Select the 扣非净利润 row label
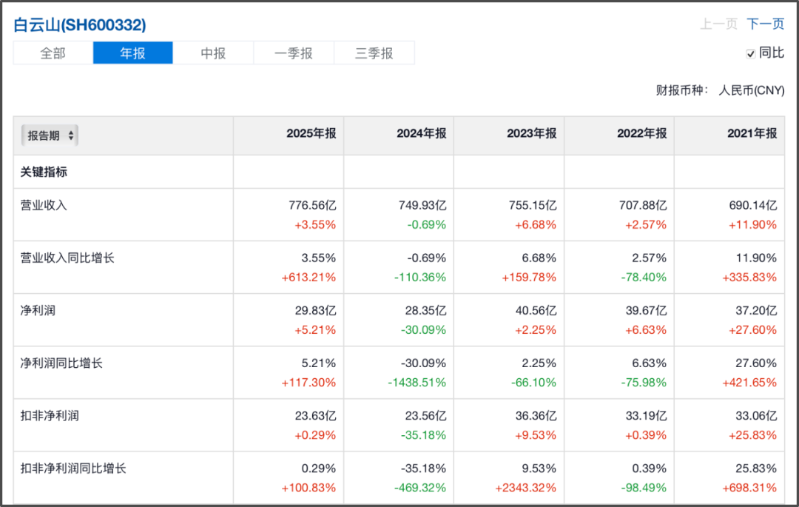799x507 pixels. (x=49, y=416)
